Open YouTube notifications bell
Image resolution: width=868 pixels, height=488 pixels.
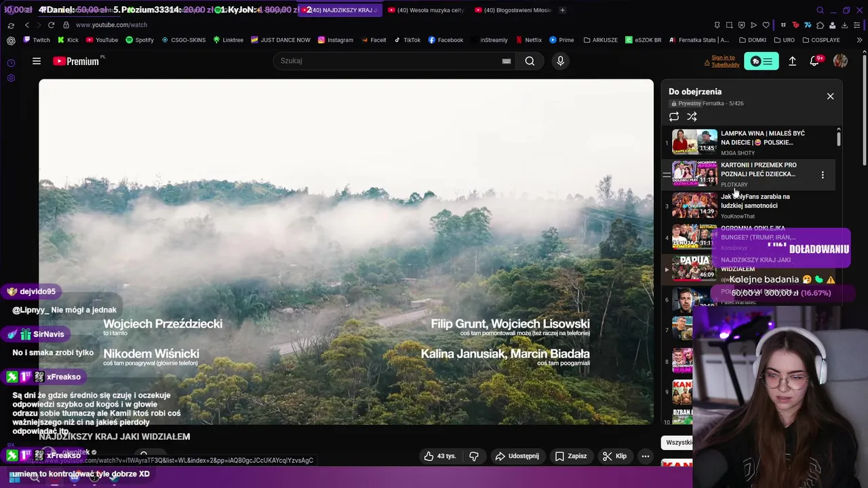tap(815, 61)
